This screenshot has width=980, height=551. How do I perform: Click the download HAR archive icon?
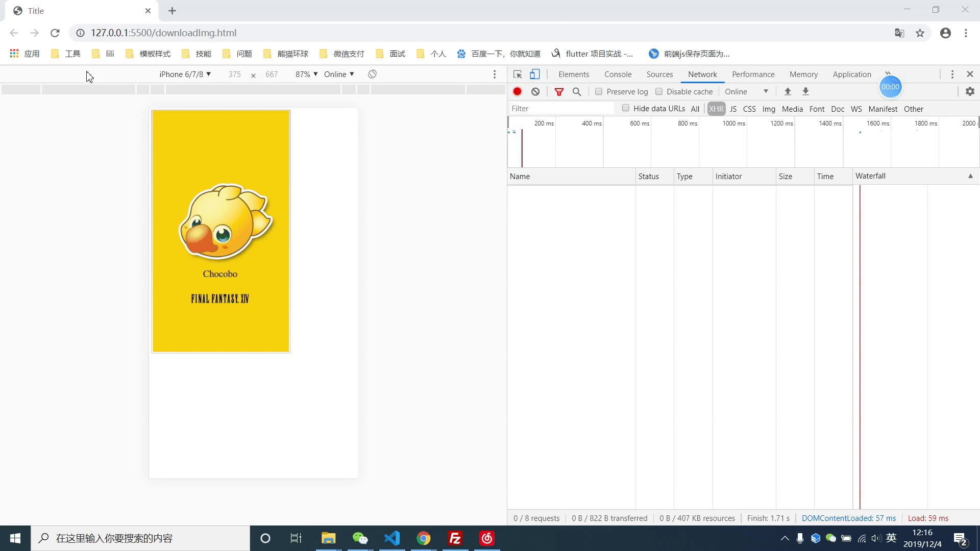coord(805,91)
